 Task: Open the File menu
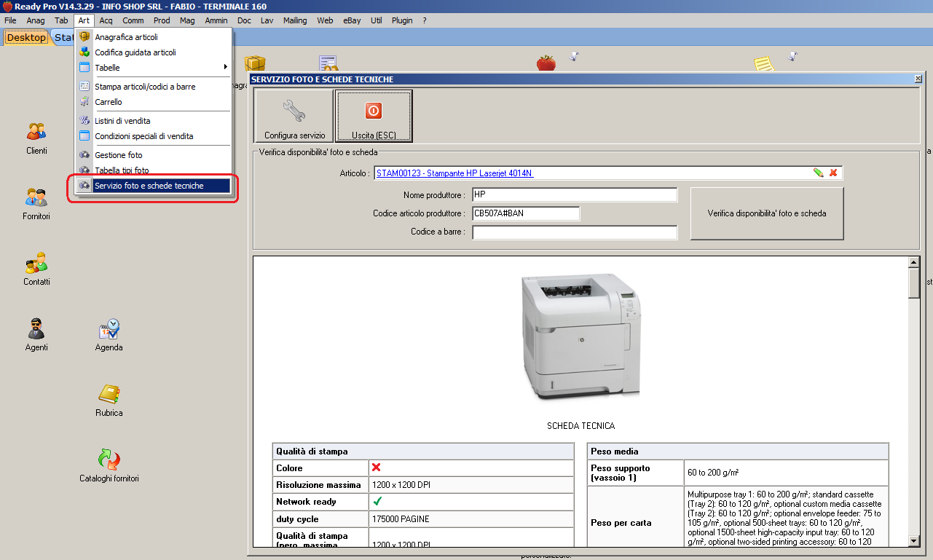(10, 20)
